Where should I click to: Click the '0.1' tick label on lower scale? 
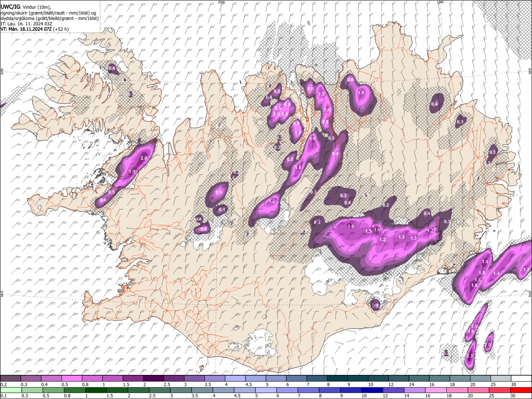[x=3, y=396]
